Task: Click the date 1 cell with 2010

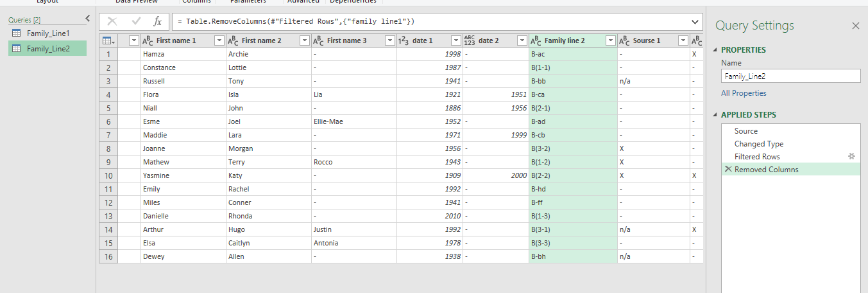Action: (x=430, y=216)
